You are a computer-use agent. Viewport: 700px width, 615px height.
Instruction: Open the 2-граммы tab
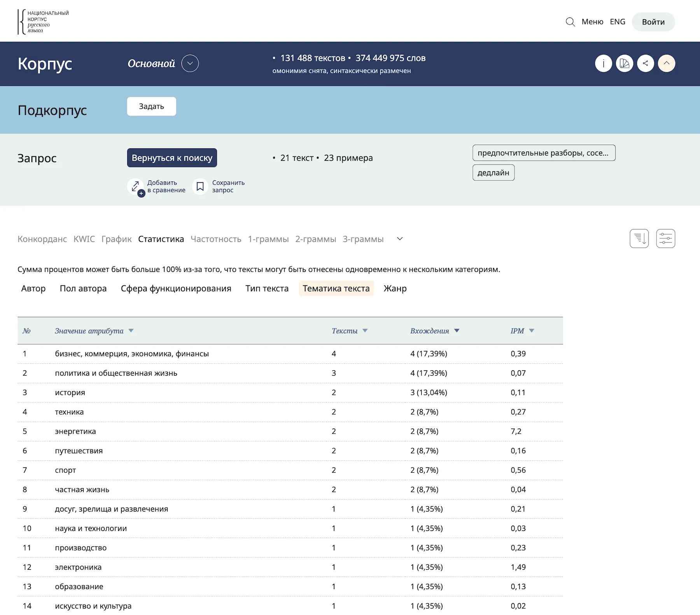(x=315, y=239)
